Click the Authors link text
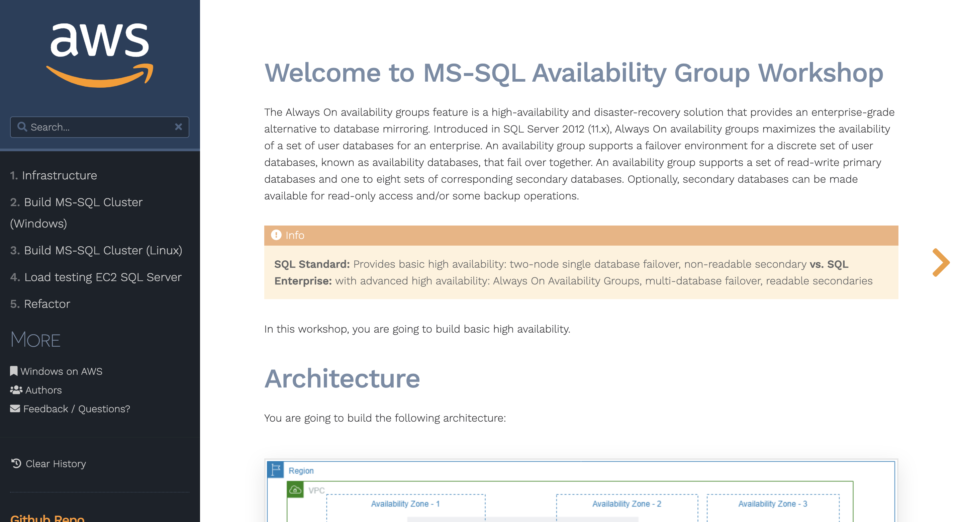The image size is (960, 522). click(44, 390)
